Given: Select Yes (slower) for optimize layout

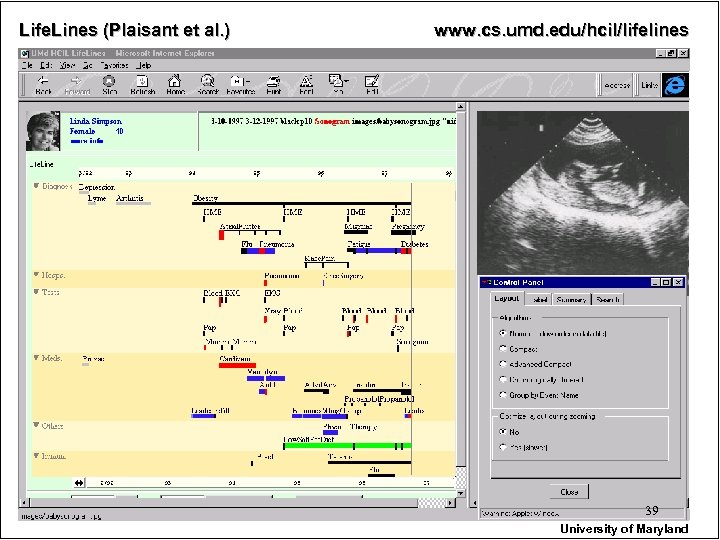Looking at the screenshot, I should pos(503,447).
